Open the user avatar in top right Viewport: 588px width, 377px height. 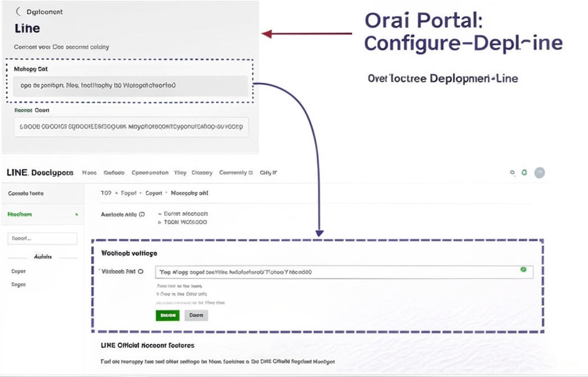coord(540,173)
